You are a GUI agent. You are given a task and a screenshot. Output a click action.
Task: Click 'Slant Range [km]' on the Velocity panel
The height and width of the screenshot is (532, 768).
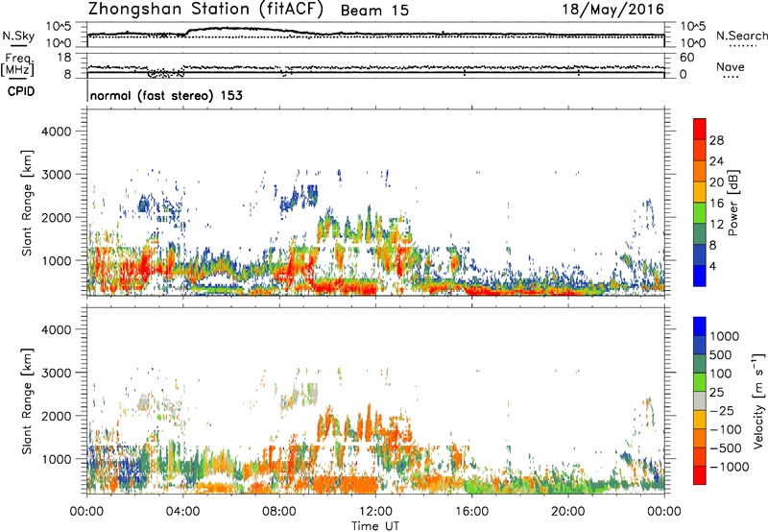coord(27,401)
